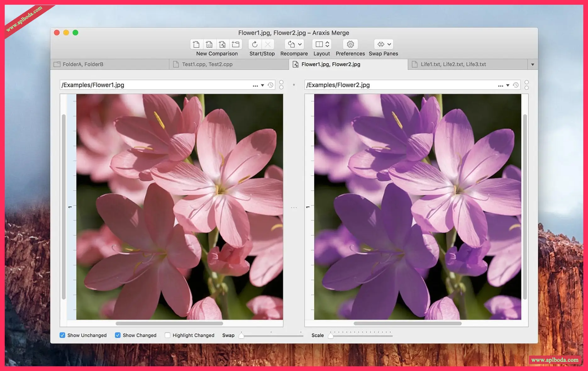Open the Test1.cpp, Test2.cpp tab
Screen dimensions: 588x371
point(207,64)
